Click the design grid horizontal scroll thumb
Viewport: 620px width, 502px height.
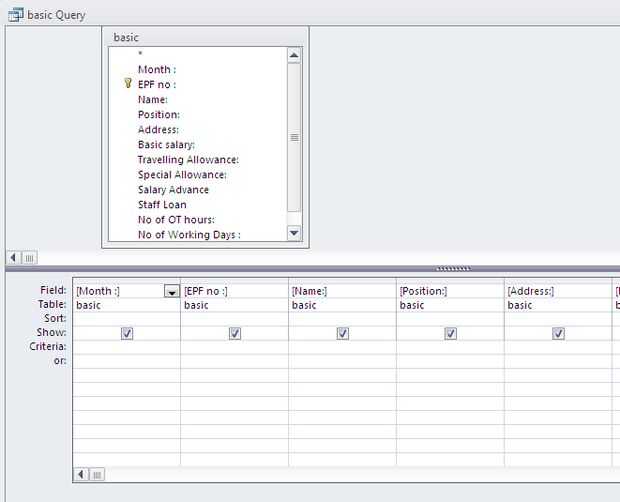(97, 474)
